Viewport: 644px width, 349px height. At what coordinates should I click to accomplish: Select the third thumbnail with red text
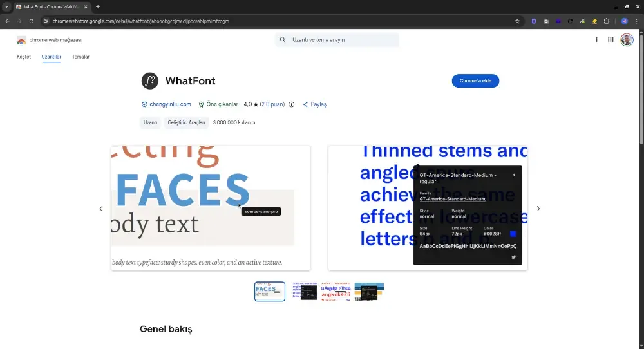coord(336,292)
